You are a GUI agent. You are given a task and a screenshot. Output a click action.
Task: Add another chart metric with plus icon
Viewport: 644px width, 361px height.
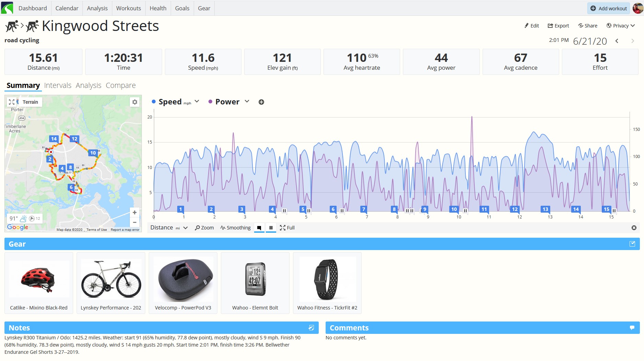click(261, 102)
